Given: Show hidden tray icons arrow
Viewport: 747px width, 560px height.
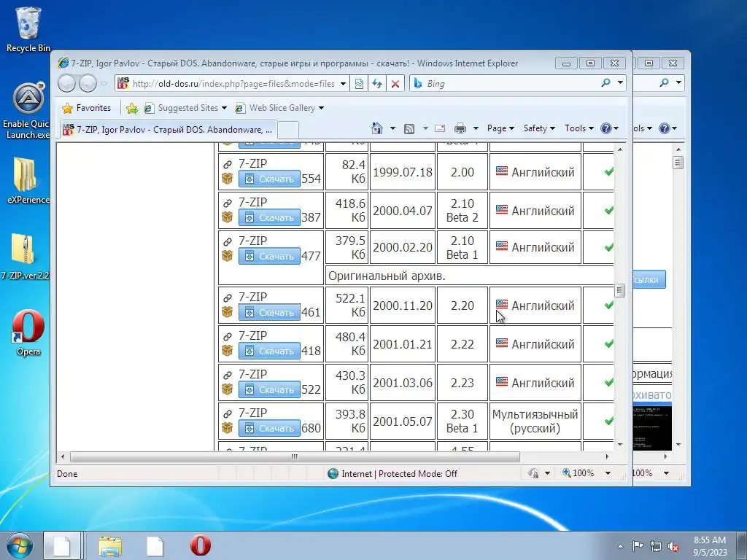Looking at the screenshot, I should 620,546.
